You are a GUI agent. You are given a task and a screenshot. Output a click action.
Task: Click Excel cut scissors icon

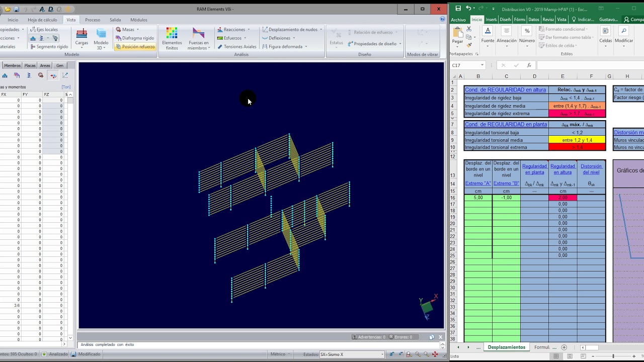click(469, 30)
